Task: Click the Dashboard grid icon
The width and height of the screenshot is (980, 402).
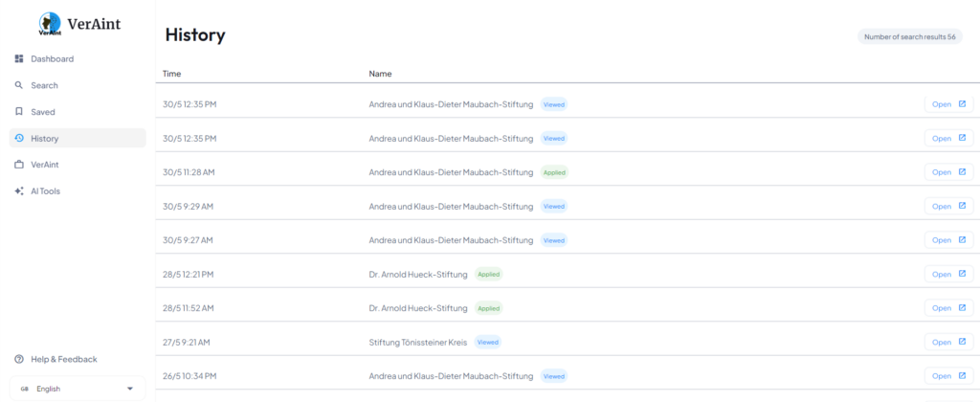Action: (x=19, y=59)
